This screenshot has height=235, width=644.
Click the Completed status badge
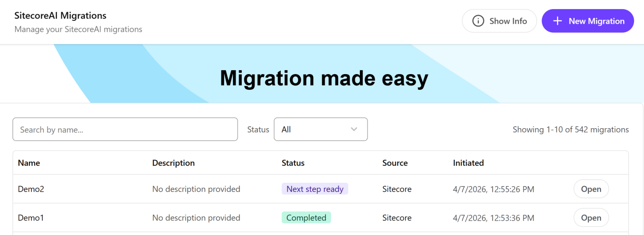tap(306, 218)
